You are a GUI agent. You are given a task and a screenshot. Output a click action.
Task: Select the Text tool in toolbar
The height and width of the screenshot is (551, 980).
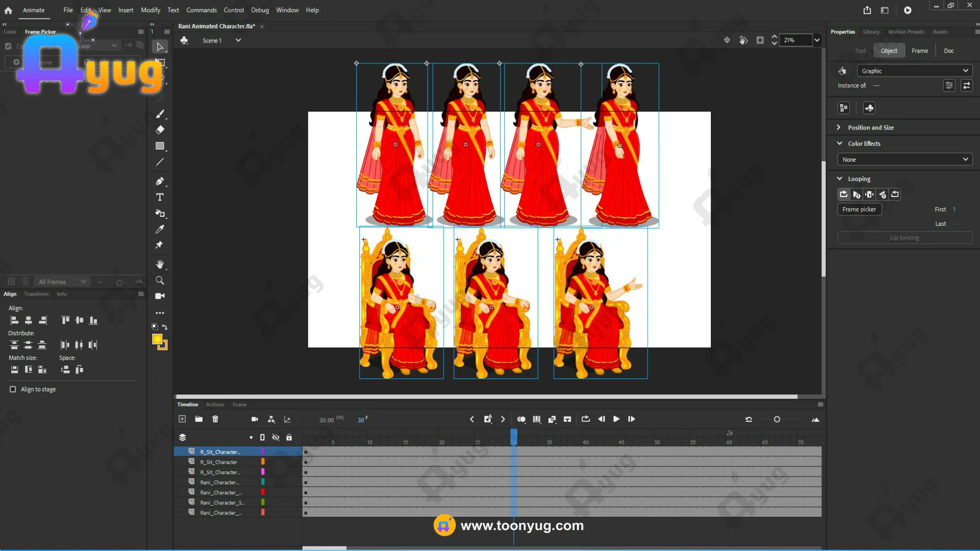[x=160, y=197]
